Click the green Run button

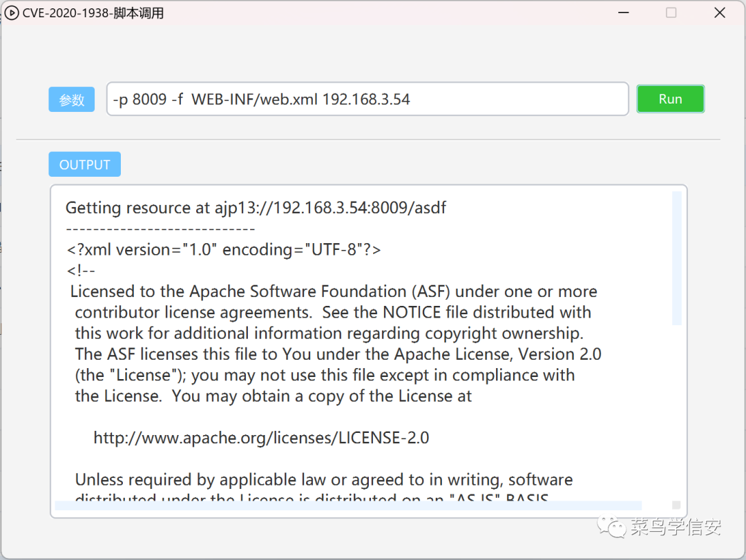tap(670, 99)
